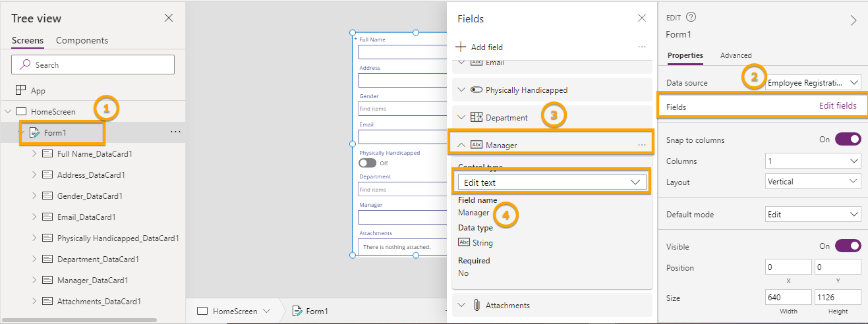This screenshot has width=868, height=324.
Task: Close the Tree view pane
Action: click(x=169, y=18)
